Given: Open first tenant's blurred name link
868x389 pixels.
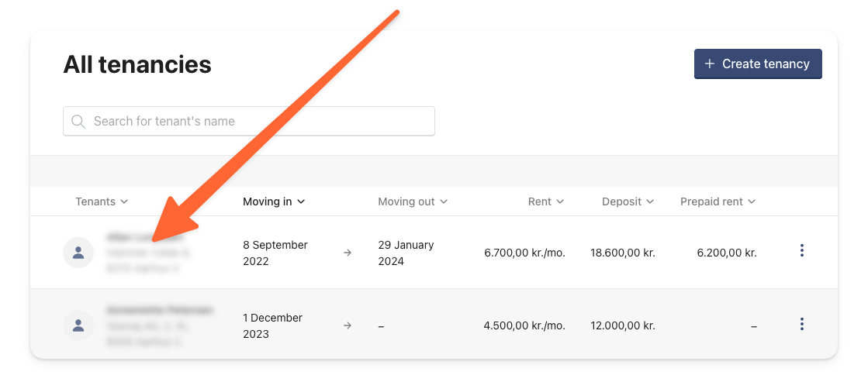Looking at the screenshot, I should [144, 237].
